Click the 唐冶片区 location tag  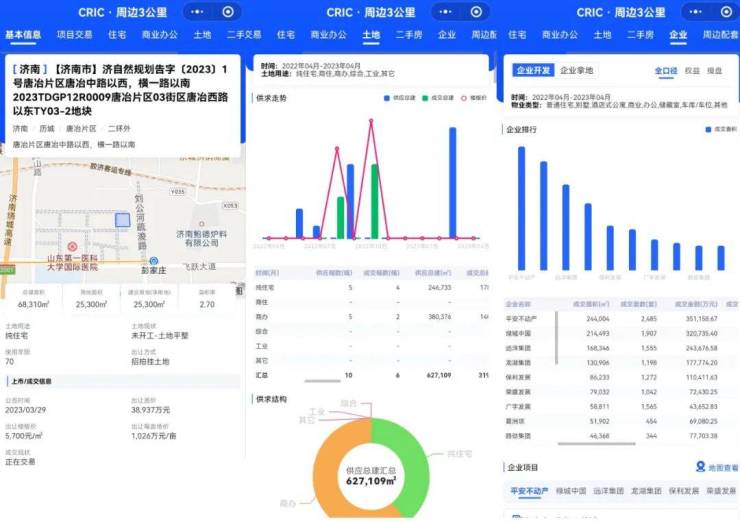click(x=81, y=128)
